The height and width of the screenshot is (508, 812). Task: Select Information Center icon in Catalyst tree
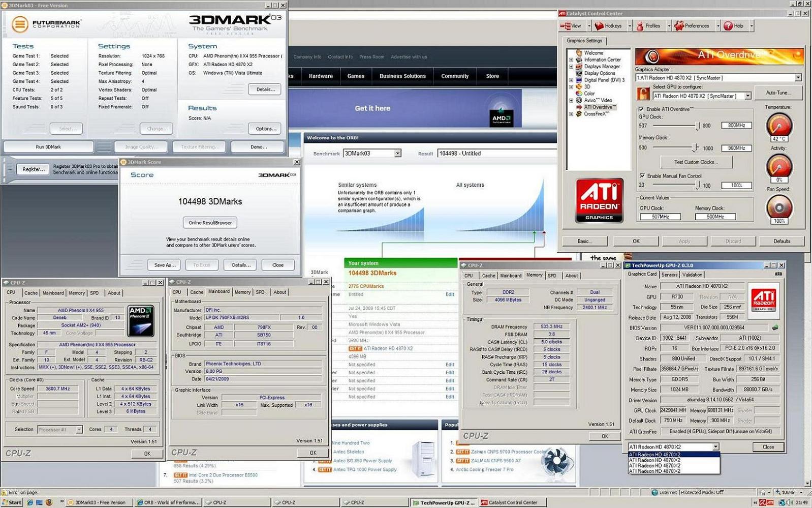click(579, 59)
